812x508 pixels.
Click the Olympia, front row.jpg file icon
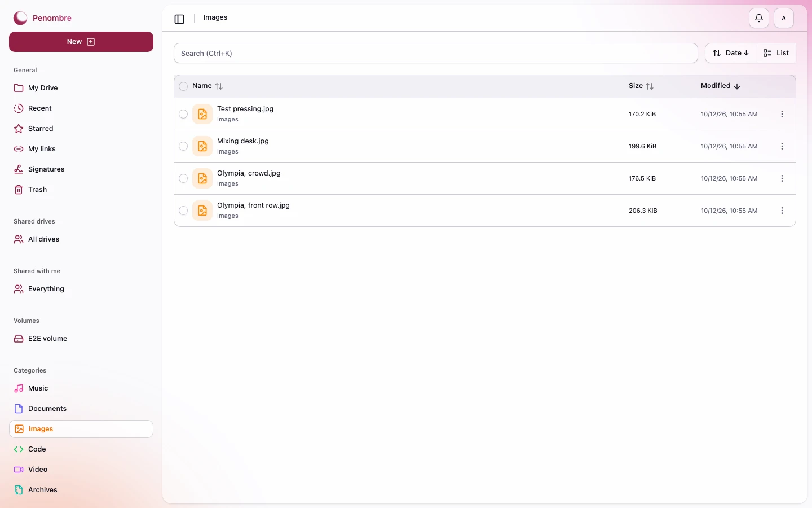coord(202,211)
